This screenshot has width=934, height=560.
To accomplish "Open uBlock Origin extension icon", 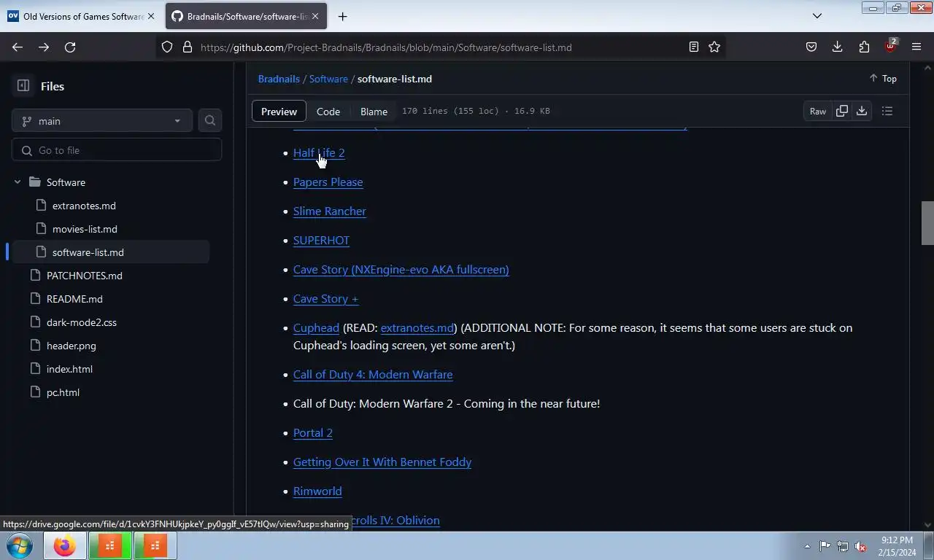I will [x=890, y=47].
